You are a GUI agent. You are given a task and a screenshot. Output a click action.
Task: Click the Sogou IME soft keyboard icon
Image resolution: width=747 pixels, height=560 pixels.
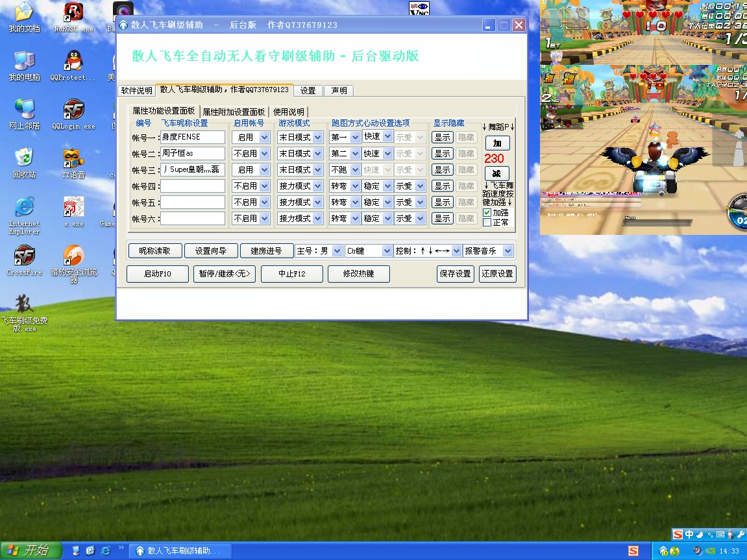coord(720,534)
